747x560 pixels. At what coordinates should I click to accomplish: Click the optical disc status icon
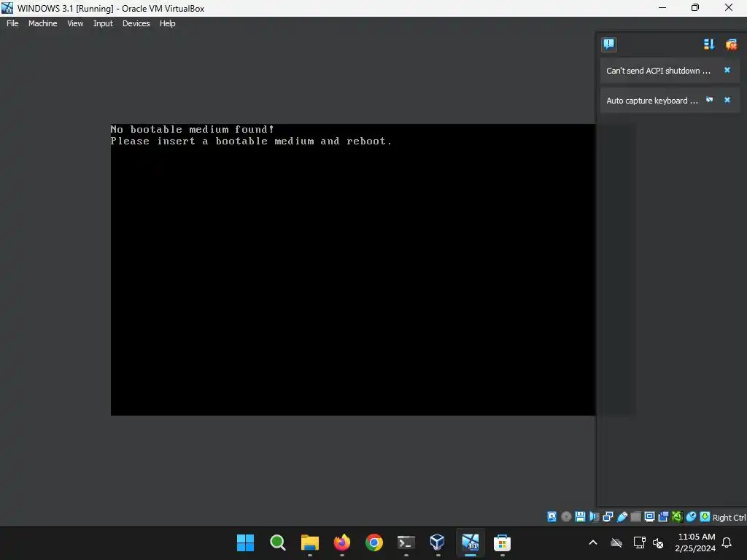(x=566, y=517)
